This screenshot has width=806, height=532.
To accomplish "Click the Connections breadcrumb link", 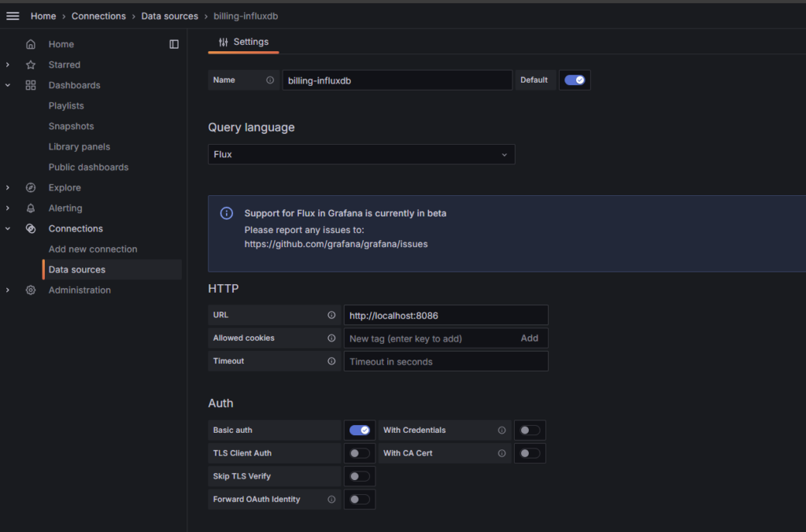I will pos(98,16).
